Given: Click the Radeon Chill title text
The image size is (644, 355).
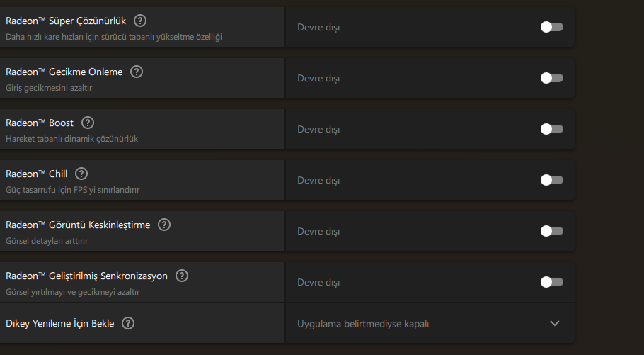Looking at the screenshot, I should click(x=37, y=174).
